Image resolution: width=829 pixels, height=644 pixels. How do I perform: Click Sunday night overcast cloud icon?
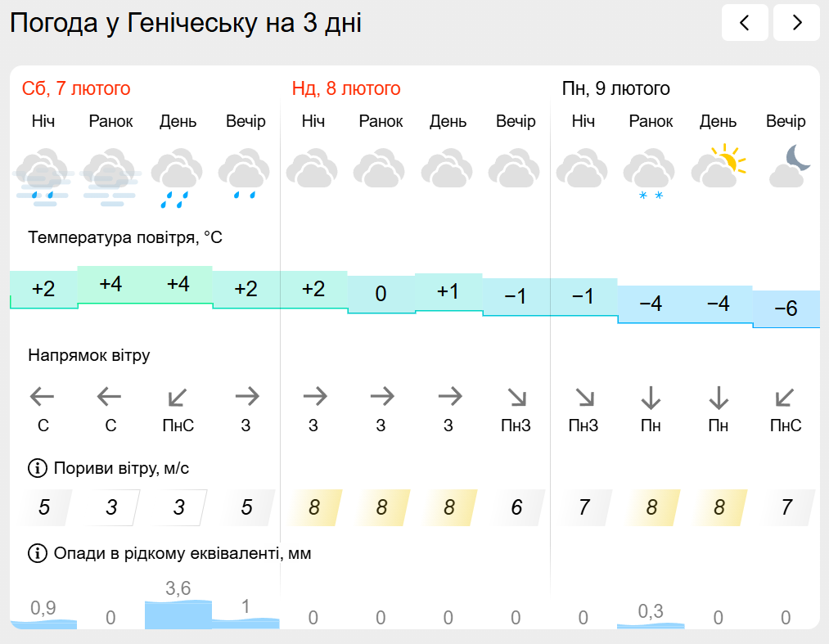[313, 168]
